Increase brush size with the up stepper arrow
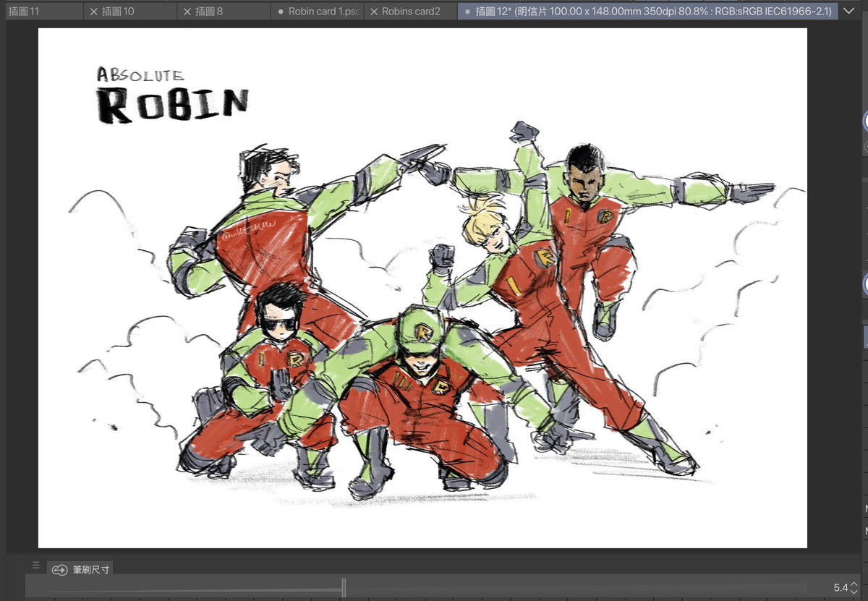Screen dimensions: 868x601 854,584
